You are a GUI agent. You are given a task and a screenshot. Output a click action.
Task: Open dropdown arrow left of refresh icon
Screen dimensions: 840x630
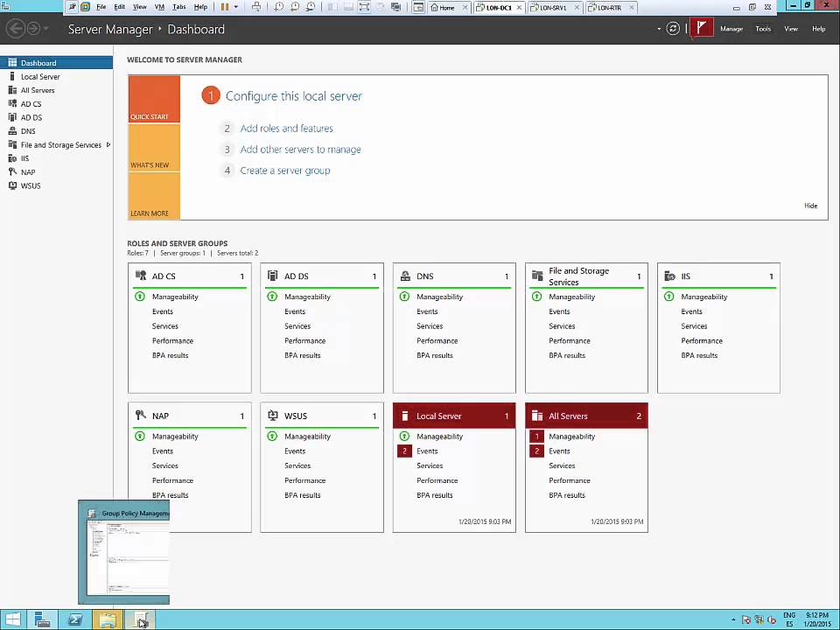point(659,29)
